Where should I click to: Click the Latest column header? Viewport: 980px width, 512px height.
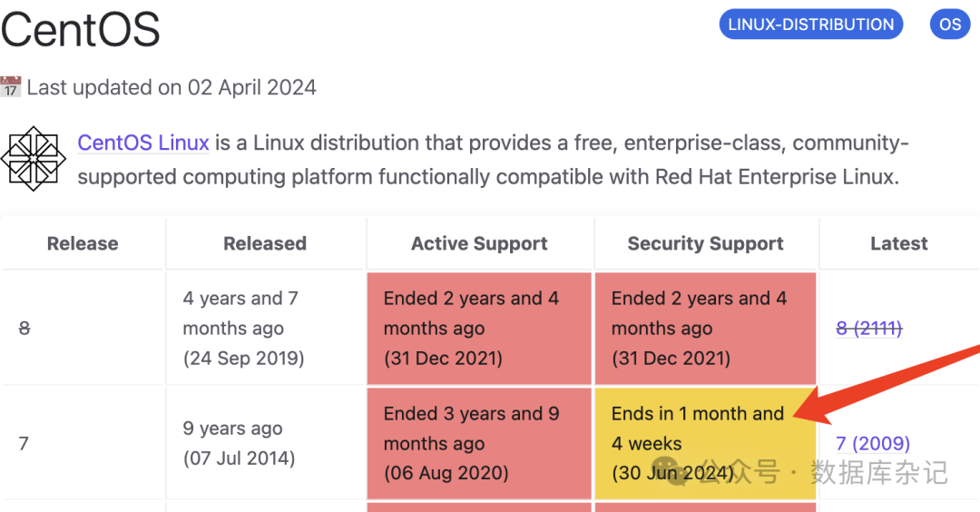(898, 243)
